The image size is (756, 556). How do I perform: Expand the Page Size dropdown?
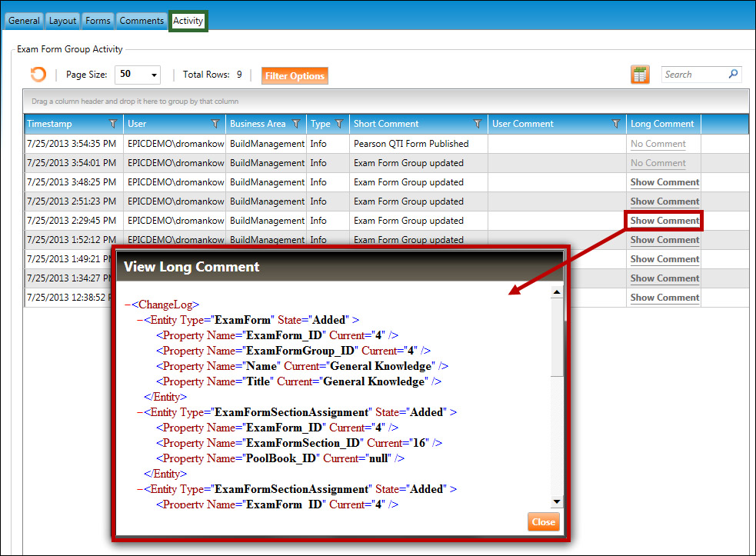155,75
